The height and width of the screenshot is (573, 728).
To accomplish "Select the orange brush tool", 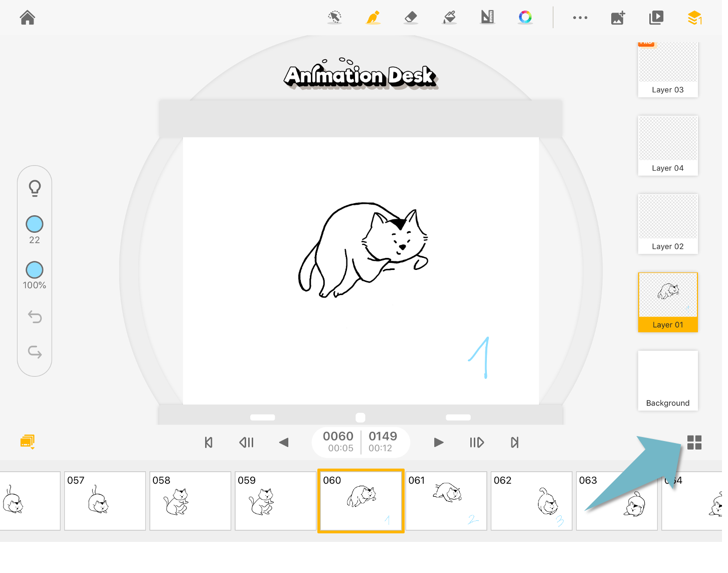I will click(x=373, y=18).
